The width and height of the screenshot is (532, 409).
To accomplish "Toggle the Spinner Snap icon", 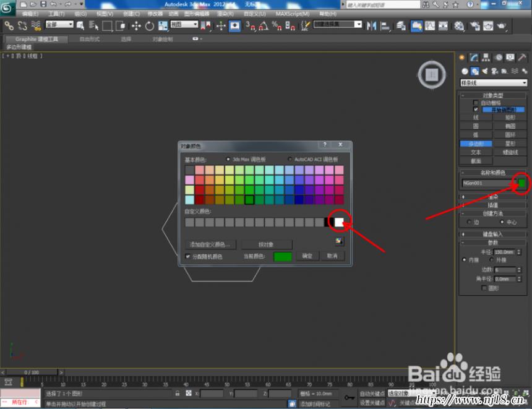I will pyautogui.click(x=290, y=26).
